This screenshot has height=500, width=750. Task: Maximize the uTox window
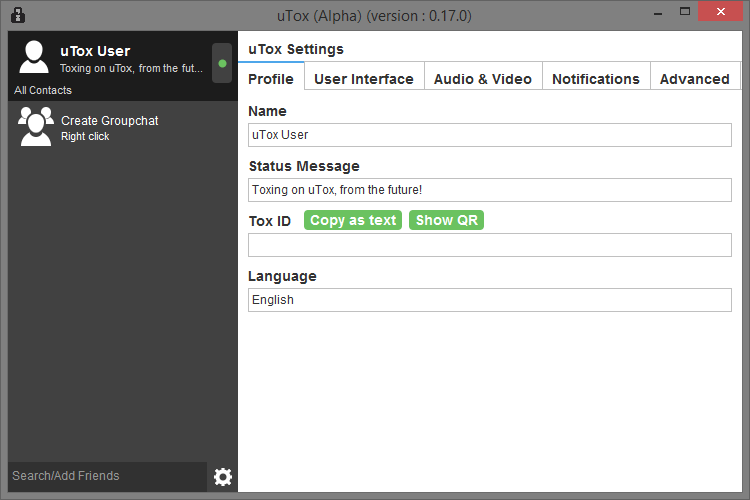pyautogui.click(x=685, y=11)
